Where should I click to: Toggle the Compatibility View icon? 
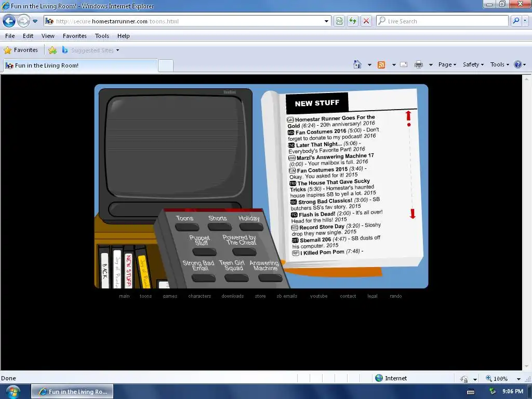339,21
